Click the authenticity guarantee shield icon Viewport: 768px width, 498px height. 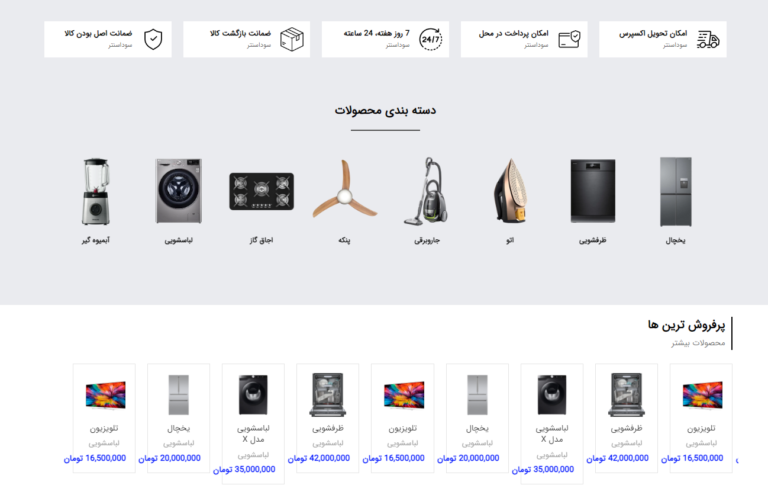point(153,39)
